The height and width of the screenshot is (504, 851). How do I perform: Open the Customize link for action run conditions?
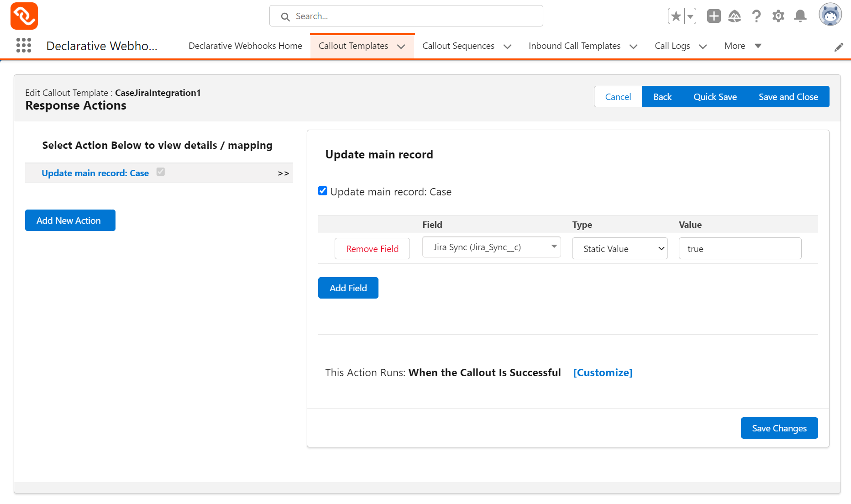[603, 373]
